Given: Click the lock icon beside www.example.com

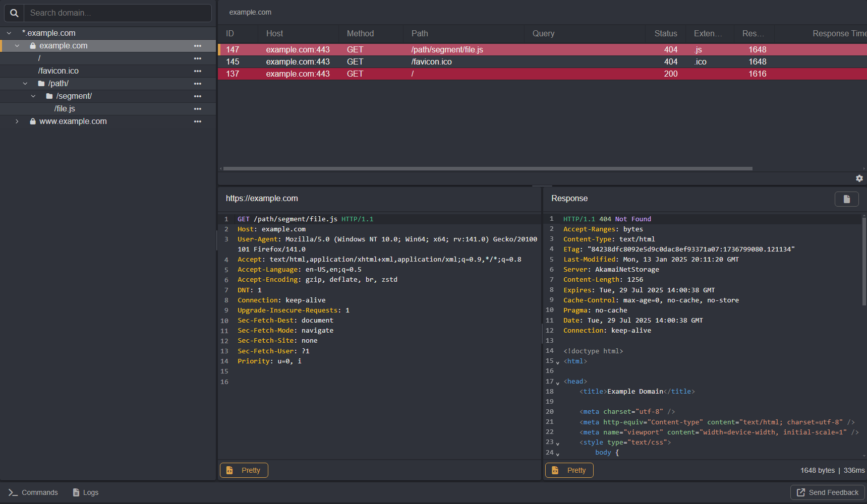Looking at the screenshot, I should [32, 121].
